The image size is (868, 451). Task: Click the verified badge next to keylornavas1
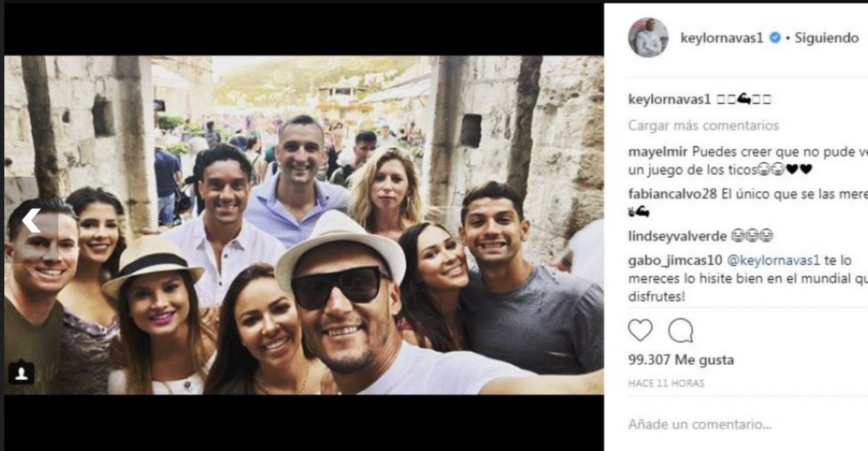coord(775,38)
